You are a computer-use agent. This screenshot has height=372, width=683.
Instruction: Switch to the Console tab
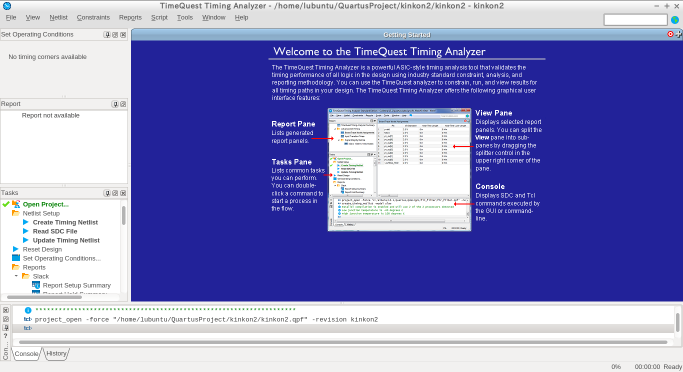pos(26,354)
